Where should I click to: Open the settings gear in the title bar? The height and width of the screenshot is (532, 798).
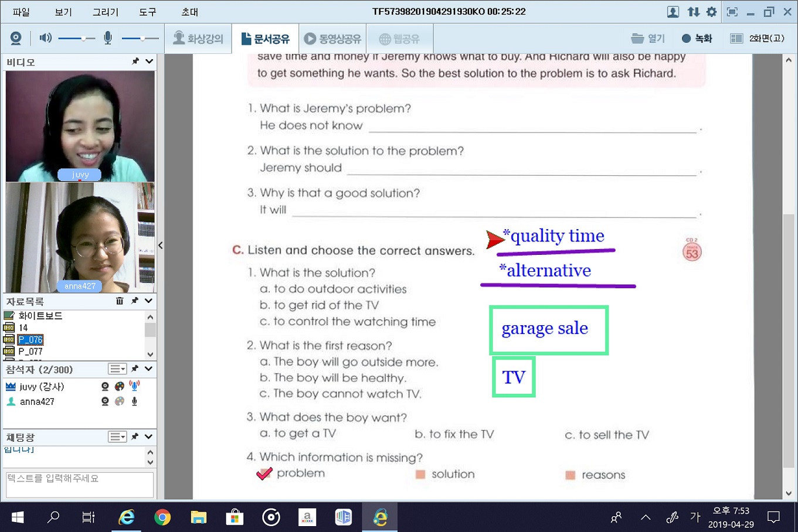pos(711,12)
